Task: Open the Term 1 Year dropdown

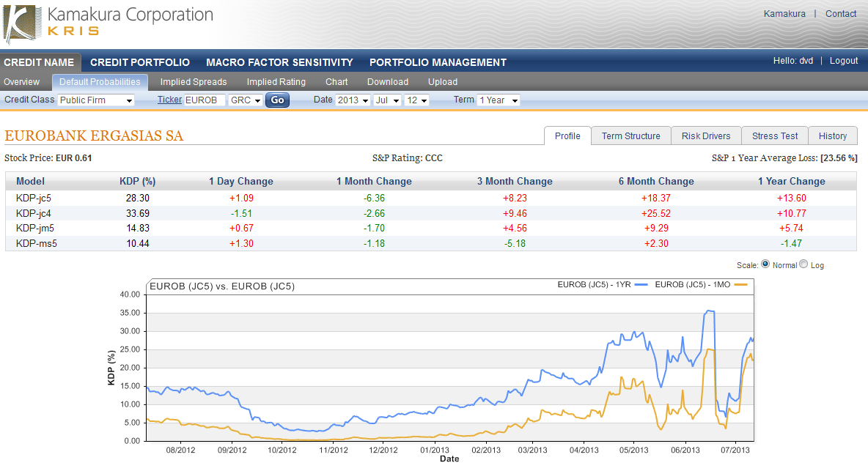Action: click(499, 100)
